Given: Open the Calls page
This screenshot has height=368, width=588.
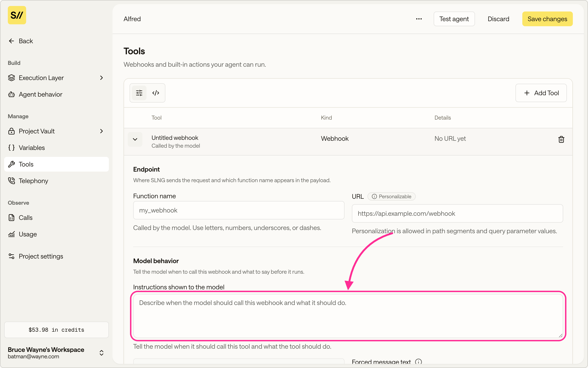Looking at the screenshot, I should point(56,217).
